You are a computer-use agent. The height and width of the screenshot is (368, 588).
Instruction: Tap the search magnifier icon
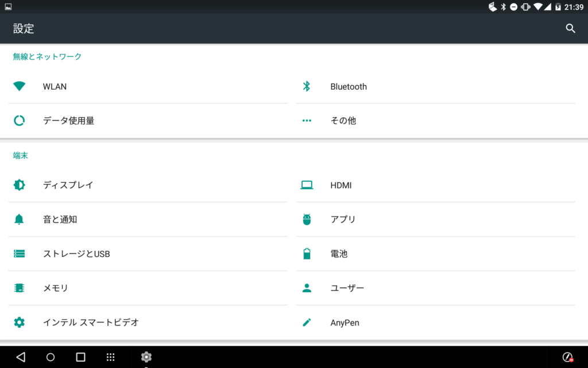[570, 28]
